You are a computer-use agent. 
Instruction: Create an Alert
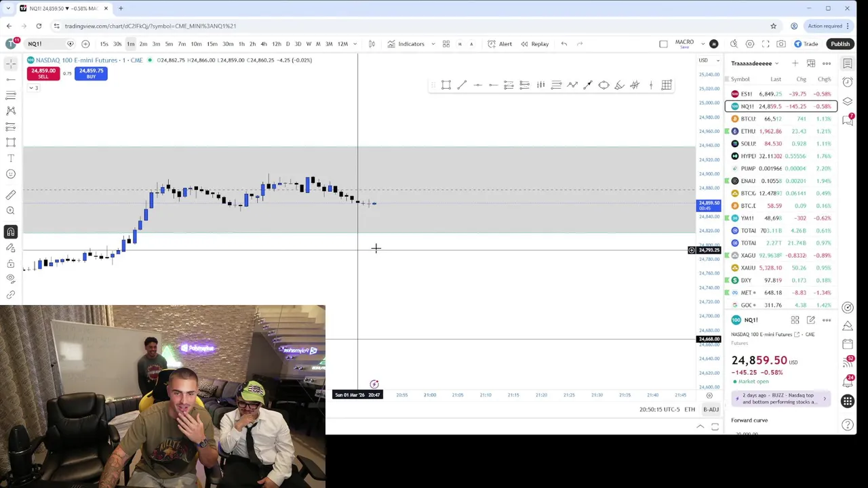[500, 44]
